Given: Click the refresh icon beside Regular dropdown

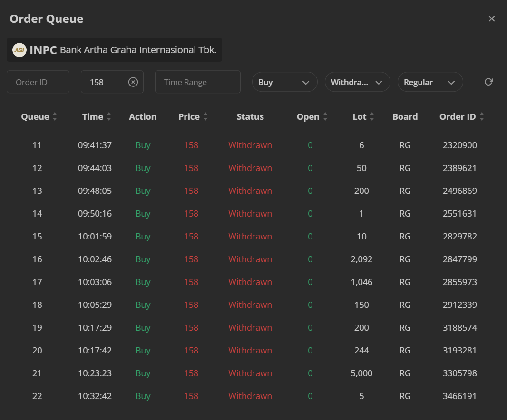Looking at the screenshot, I should [x=488, y=82].
